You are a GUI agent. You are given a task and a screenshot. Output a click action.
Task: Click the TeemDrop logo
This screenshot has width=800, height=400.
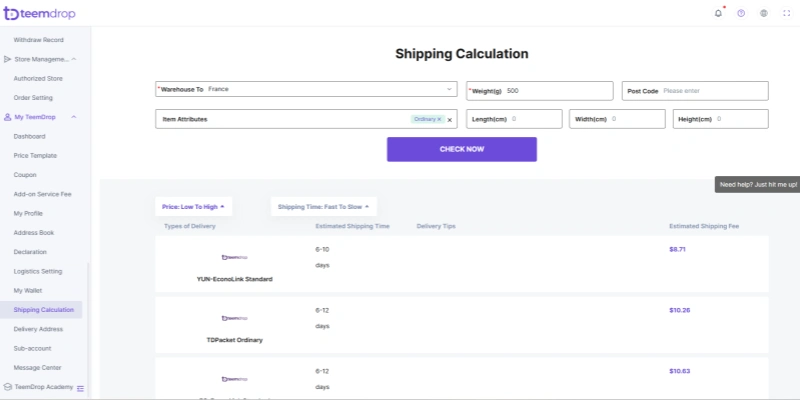(x=39, y=13)
